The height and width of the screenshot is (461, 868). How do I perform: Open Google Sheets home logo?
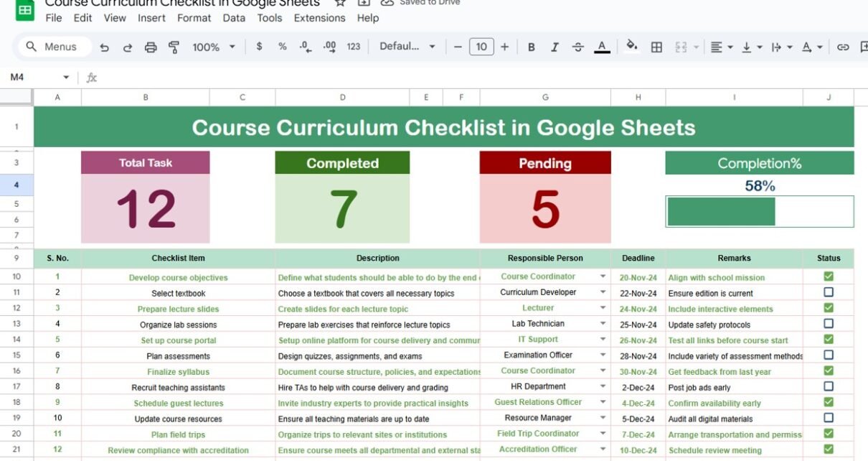pyautogui.click(x=25, y=10)
